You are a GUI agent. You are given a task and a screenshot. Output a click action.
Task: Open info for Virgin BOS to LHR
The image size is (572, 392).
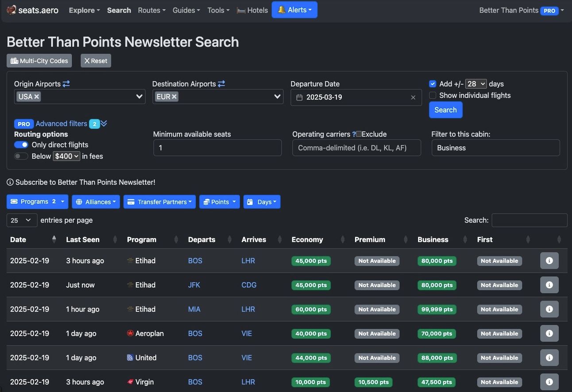pos(549,382)
